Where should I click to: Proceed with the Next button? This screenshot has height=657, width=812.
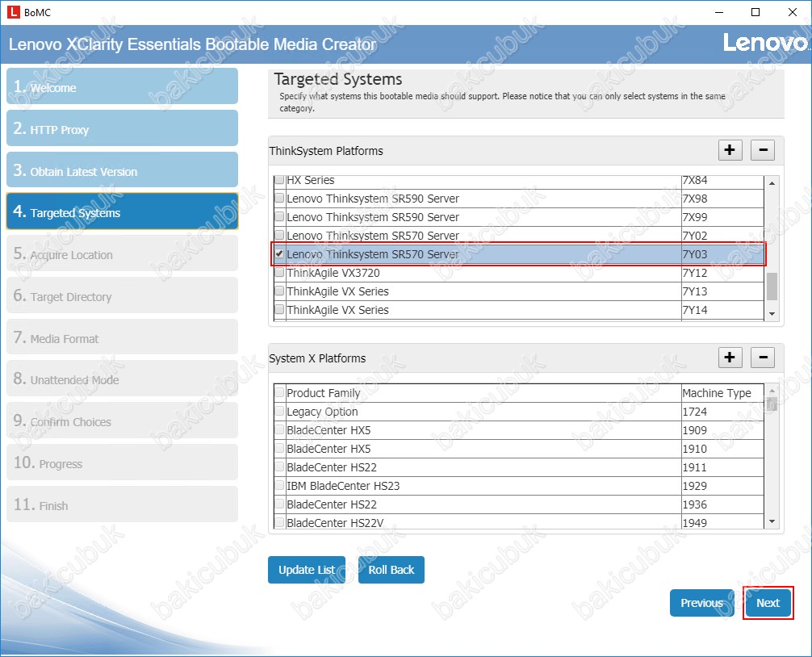coord(768,603)
